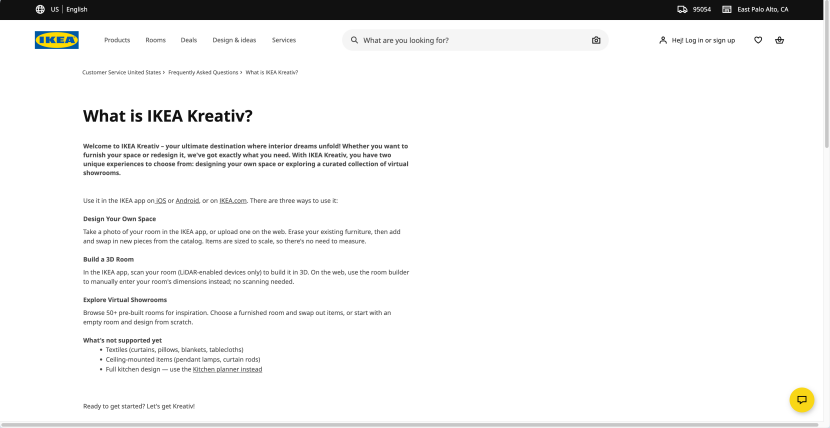Open the Android app link
The height and width of the screenshot is (428, 830).
point(187,201)
